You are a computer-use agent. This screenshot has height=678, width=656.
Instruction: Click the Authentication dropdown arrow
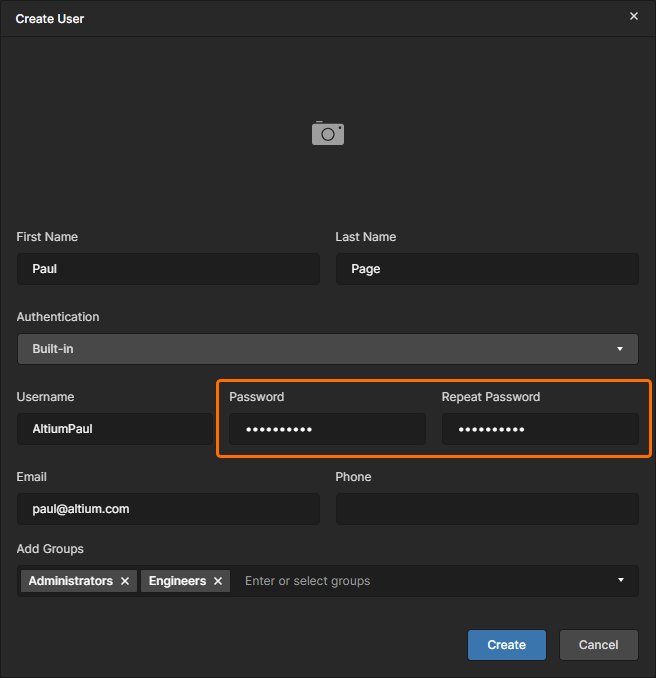pos(620,349)
